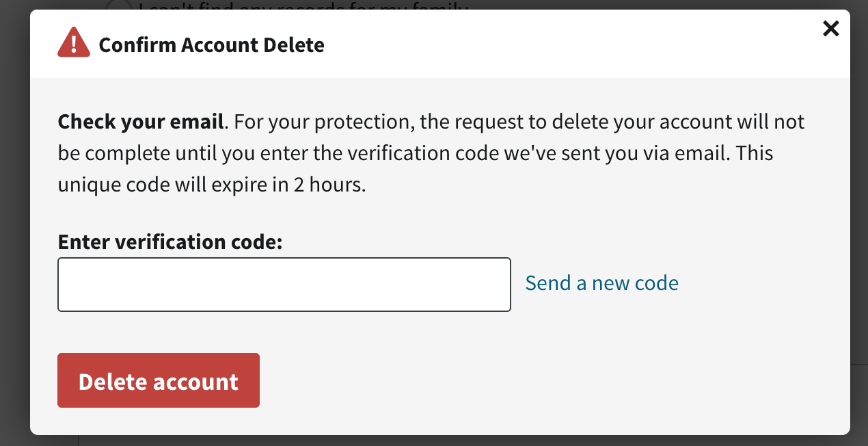Confirm with the red Delete account button

click(159, 380)
